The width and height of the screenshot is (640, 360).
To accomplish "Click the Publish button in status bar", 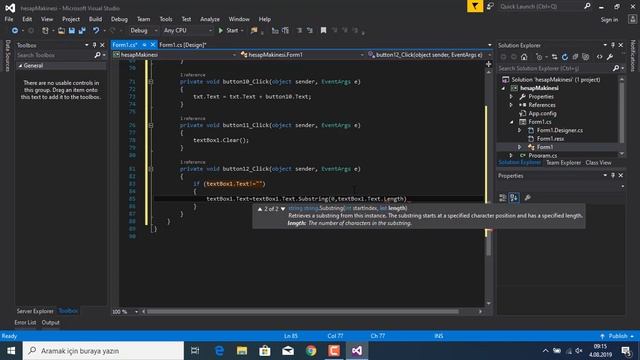I will (618, 336).
